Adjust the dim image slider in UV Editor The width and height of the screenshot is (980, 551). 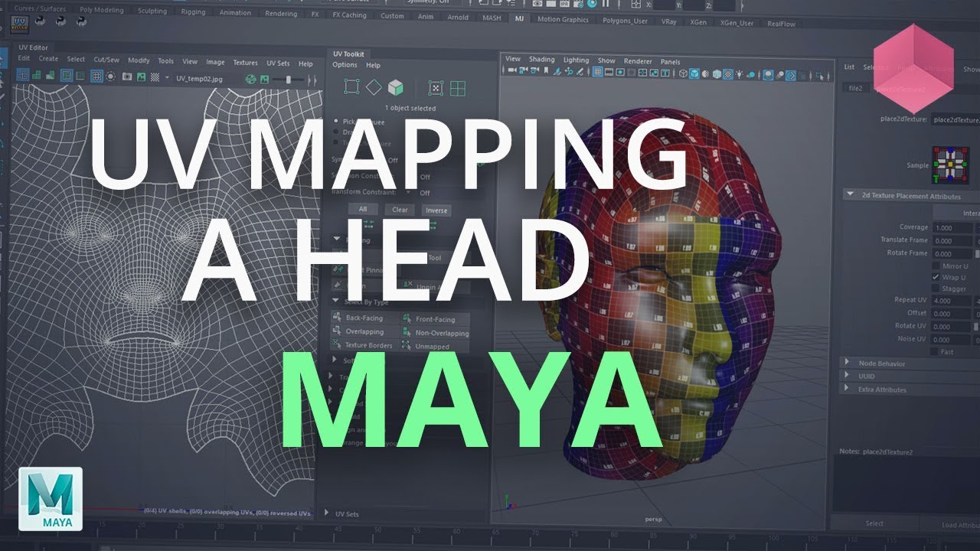288,79
